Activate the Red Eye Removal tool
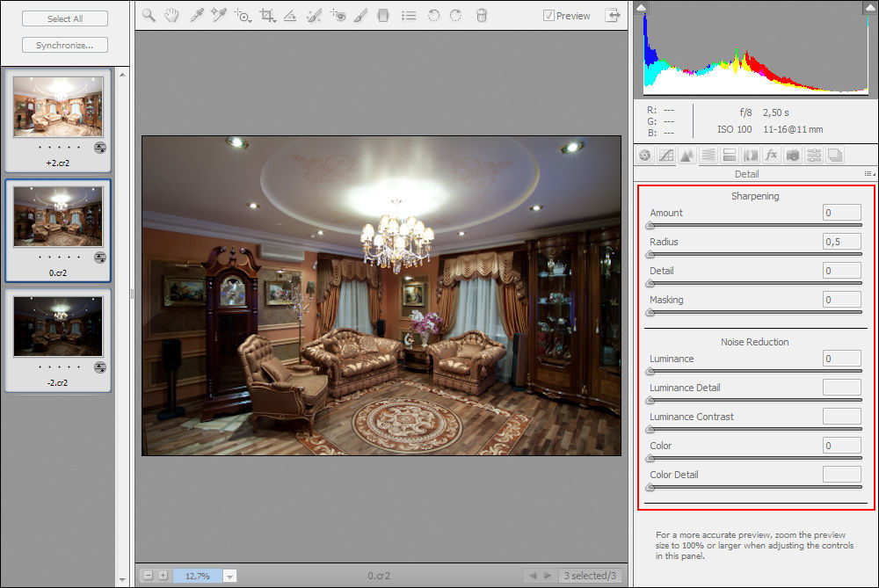Image resolution: width=879 pixels, height=588 pixels. tap(338, 16)
